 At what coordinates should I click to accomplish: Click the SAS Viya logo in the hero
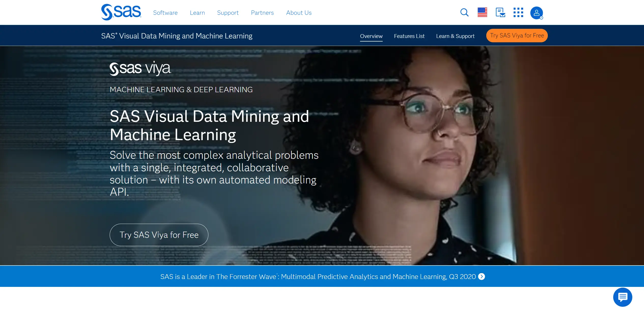pyautogui.click(x=140, y=68)
